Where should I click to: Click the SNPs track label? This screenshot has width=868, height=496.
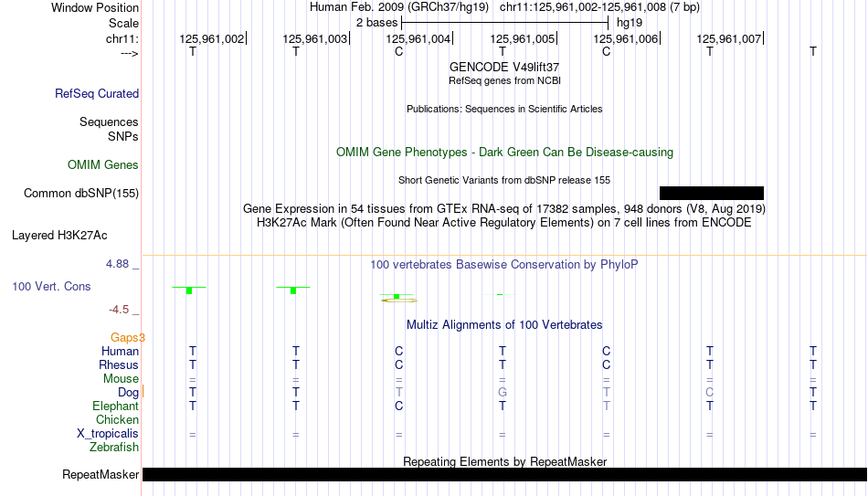coord(123,136)
